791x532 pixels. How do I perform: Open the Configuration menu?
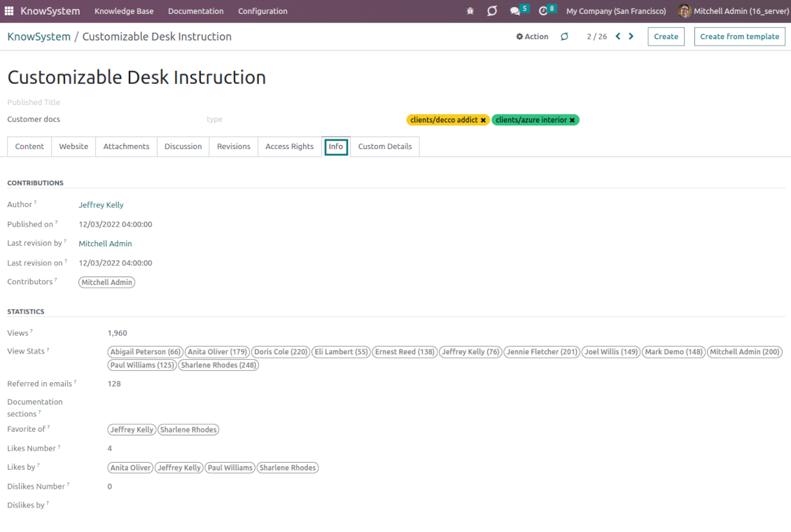point(262,10)
